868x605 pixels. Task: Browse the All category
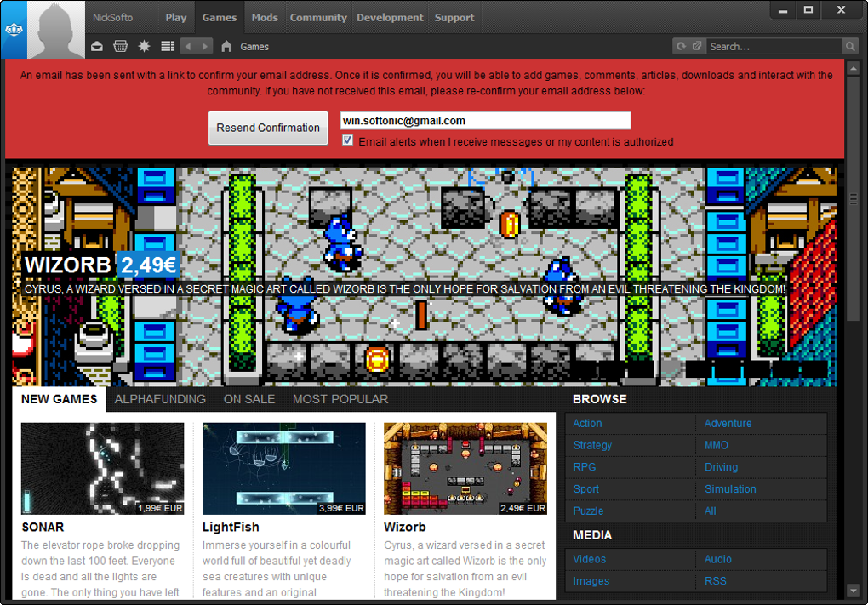coord(711,511)
